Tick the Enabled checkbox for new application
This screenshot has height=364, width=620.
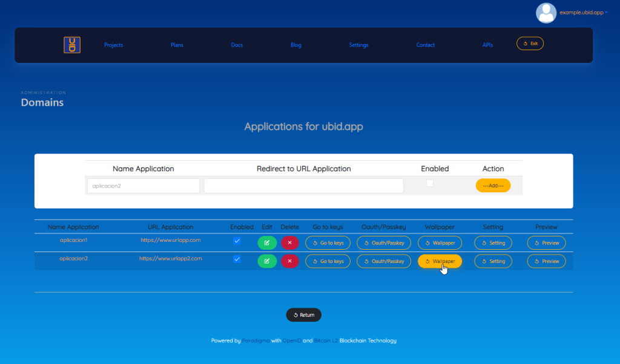tap(430, 183)
